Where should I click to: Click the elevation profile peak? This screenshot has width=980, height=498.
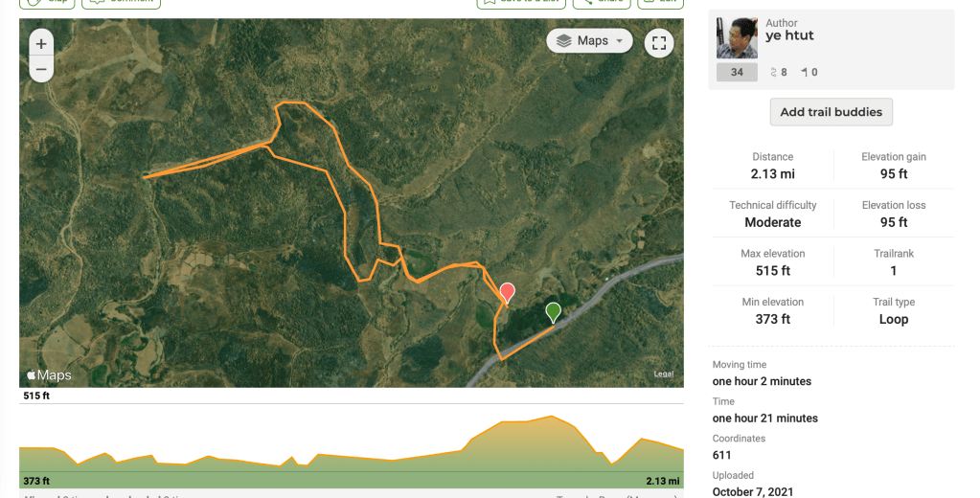(551, 418)
